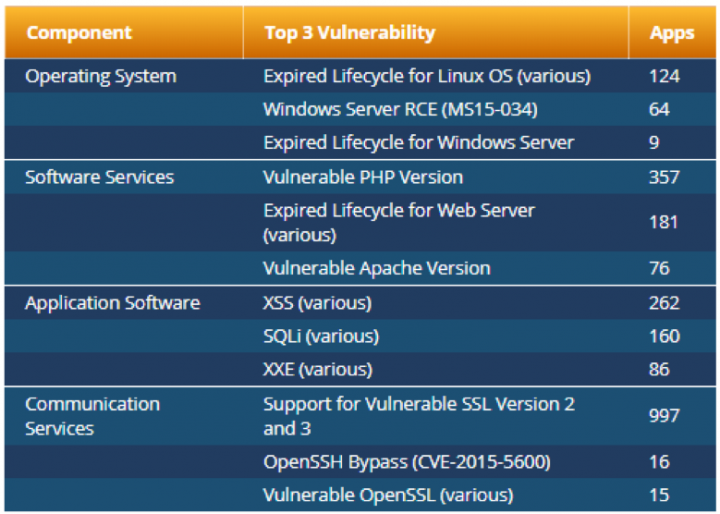Select the Software Services component cell
The image size is (720, 514).
pyautogui.click(x=100, y=177)
